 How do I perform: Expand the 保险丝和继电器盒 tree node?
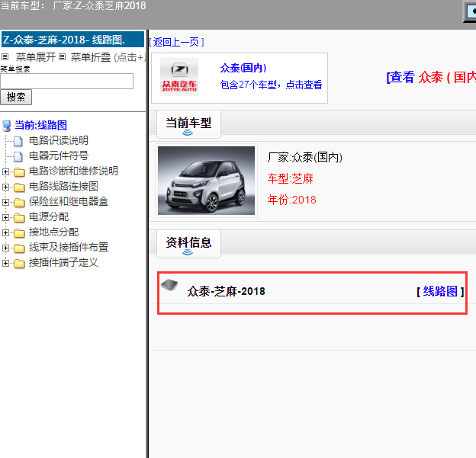tap(5, 202)
